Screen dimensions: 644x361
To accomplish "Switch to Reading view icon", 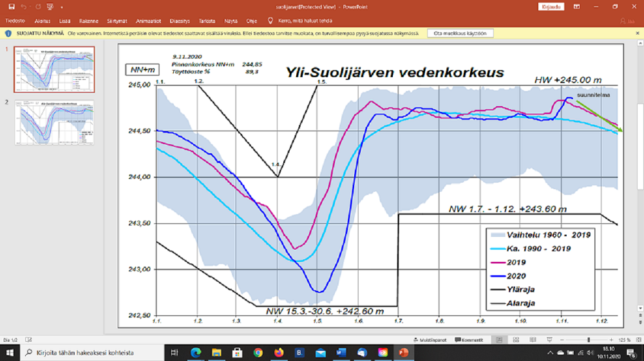I will pos(533,340).
